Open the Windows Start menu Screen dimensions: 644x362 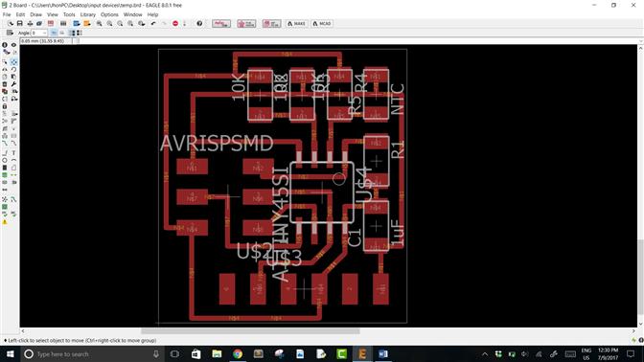pos(10,353)
